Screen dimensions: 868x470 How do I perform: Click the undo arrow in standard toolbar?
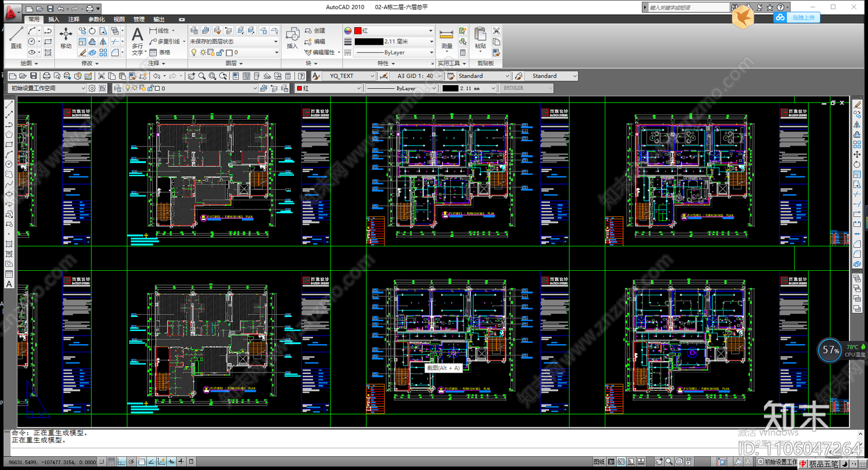pos(157,76)
